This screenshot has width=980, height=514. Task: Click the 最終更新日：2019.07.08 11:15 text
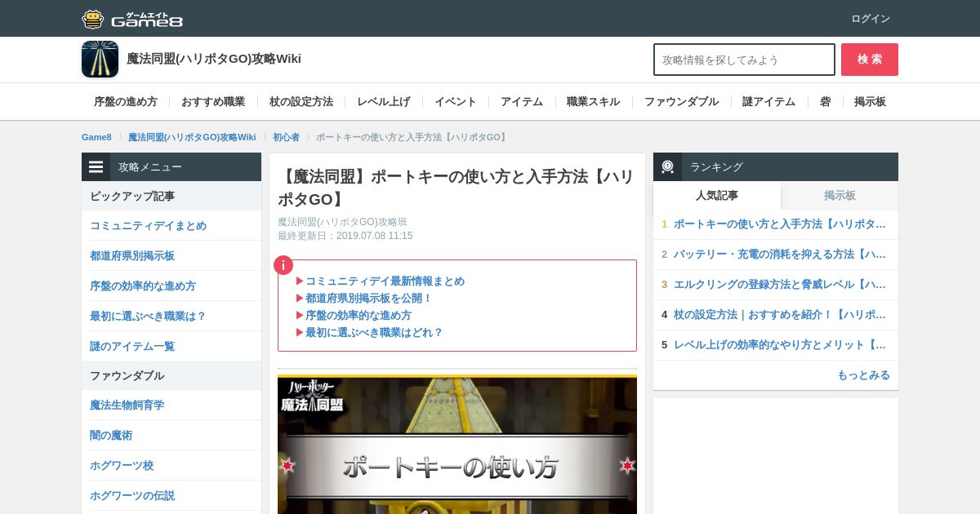345,236
